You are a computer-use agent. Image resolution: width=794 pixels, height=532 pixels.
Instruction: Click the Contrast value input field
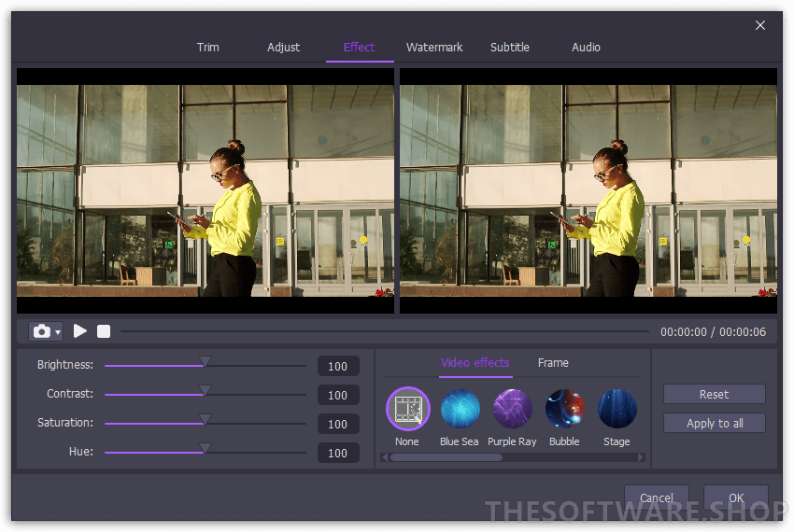pos(338,395)
